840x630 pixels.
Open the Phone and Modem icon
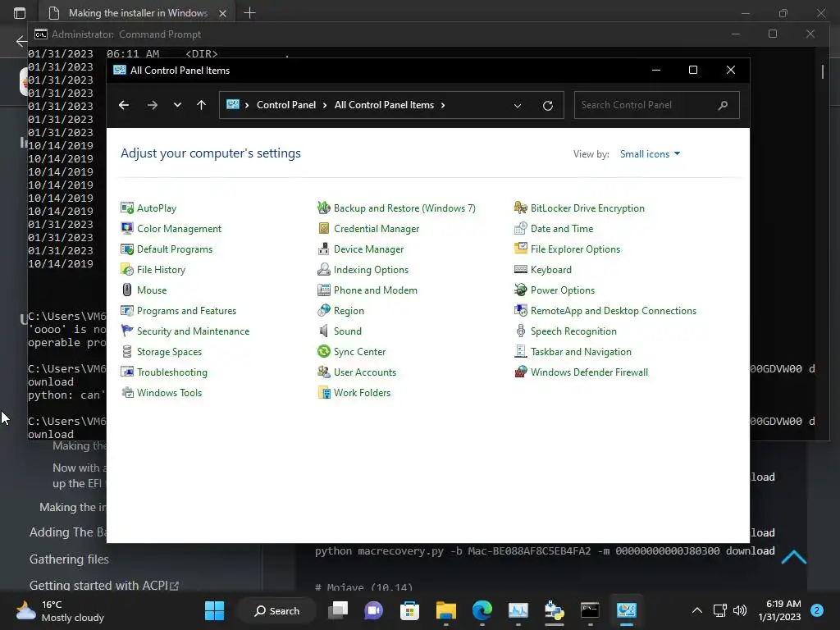coord(323,290)
